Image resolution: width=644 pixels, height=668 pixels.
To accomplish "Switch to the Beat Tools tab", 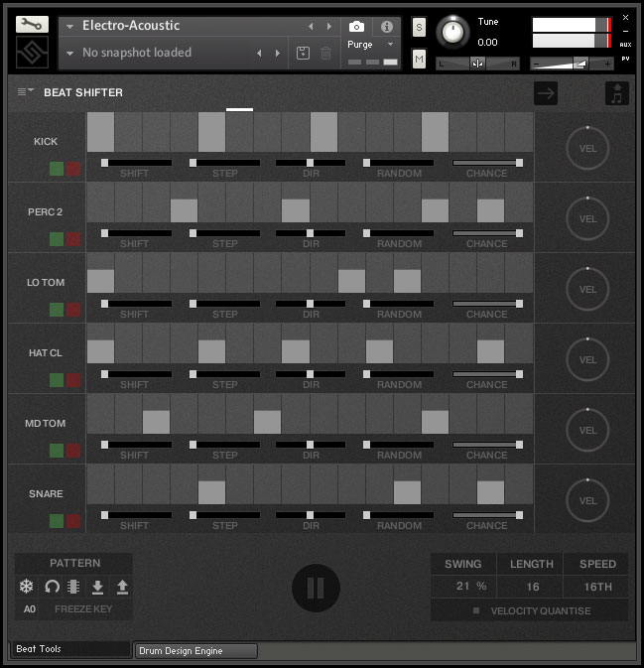I will pyautogui.click(x=69, y=649).
